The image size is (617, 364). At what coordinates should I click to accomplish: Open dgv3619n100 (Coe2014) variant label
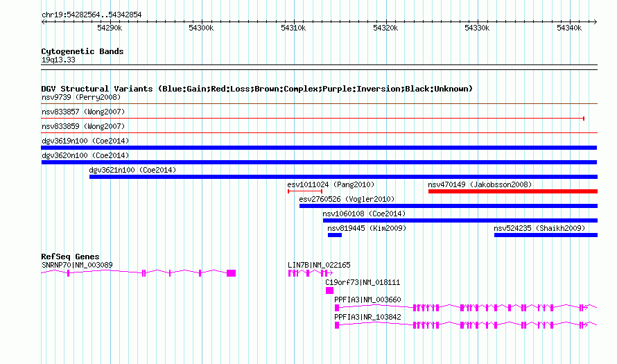coord(85,141)
